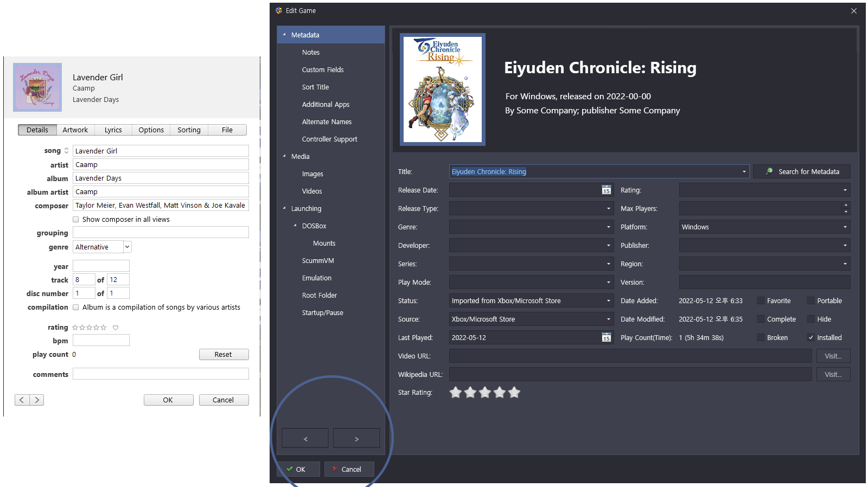
Task: Click Cancel in the Edit Game window
Action: point(349,469)
